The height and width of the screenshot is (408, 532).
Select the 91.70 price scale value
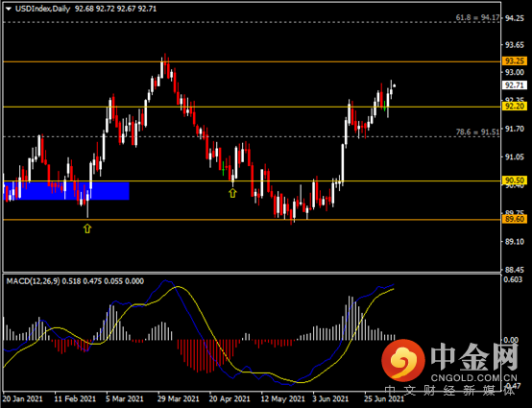click(515, 129)
